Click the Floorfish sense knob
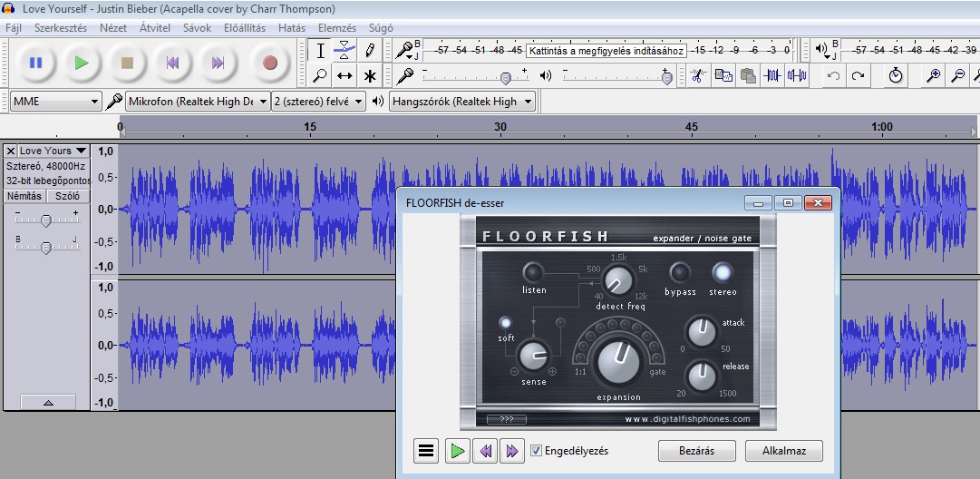The width and height of the screenshot is (980, 479). click(534, 357)
